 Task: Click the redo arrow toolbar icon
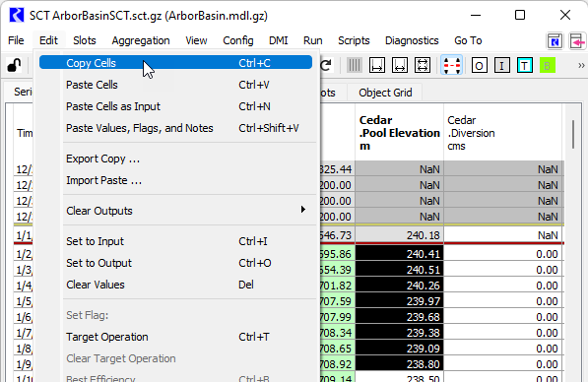tap(326, 66)
